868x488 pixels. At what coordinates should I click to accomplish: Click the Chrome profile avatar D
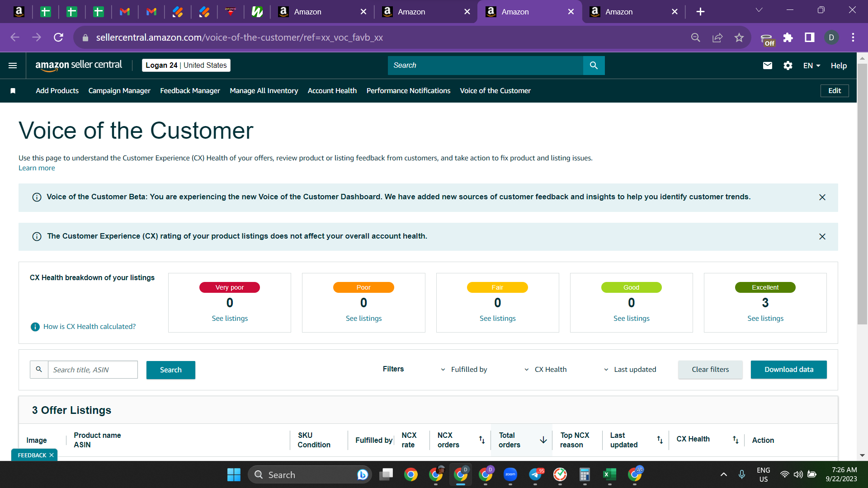(x=831, y=38)
